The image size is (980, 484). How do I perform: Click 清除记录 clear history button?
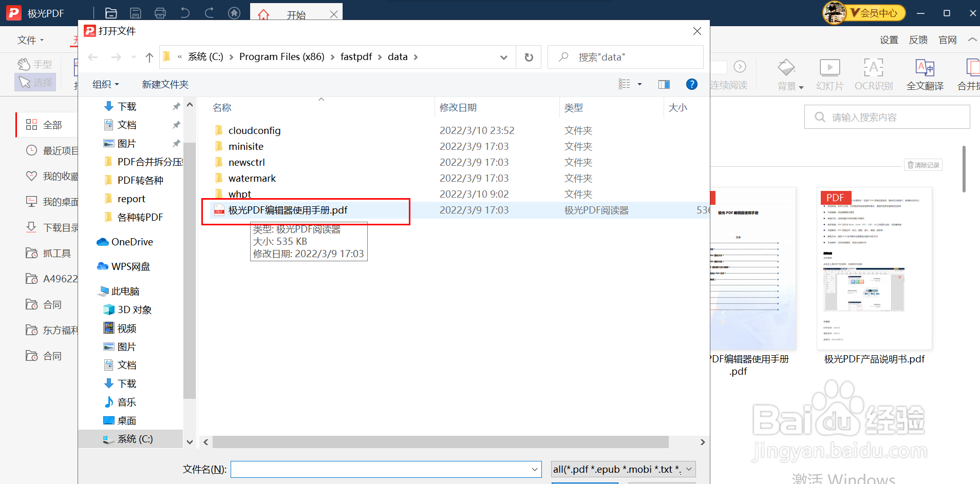click(923, 165)
